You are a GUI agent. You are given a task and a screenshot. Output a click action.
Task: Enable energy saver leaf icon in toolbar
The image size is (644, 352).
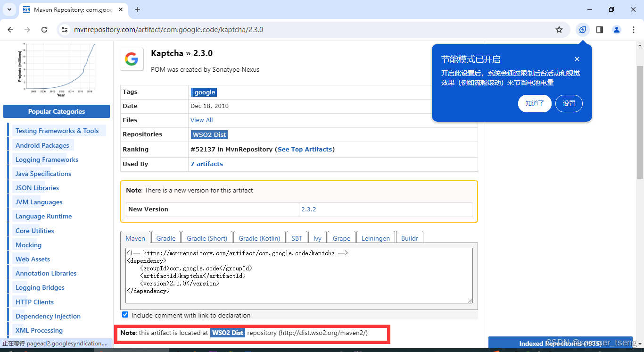(583, 29)
